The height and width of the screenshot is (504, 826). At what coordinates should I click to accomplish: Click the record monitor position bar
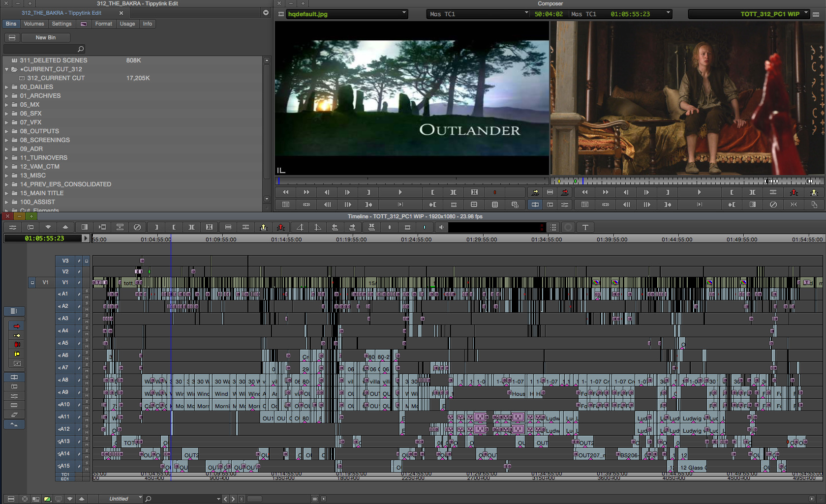(687, 181)
